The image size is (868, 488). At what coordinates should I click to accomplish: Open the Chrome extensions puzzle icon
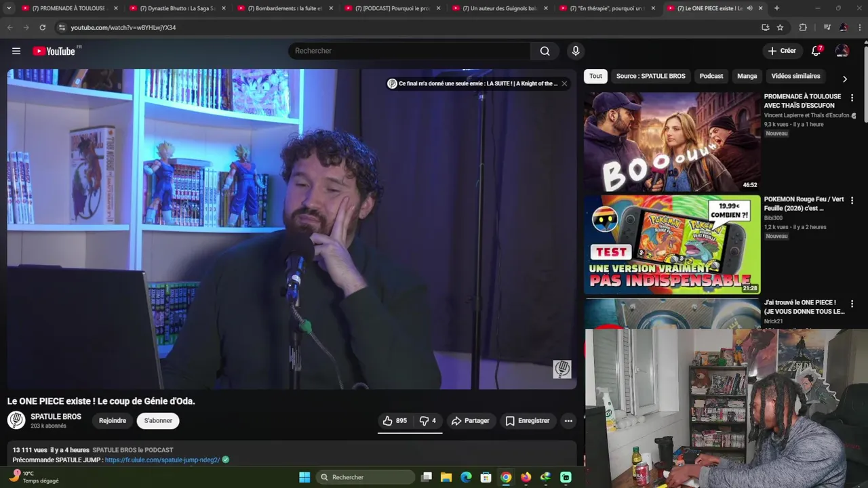803,27
